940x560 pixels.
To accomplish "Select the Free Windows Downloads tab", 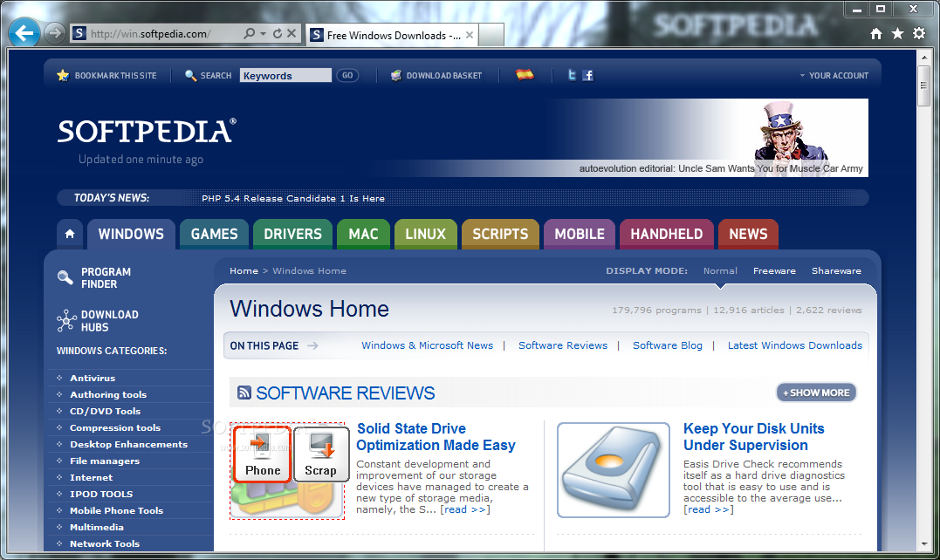I will (392, 36).
